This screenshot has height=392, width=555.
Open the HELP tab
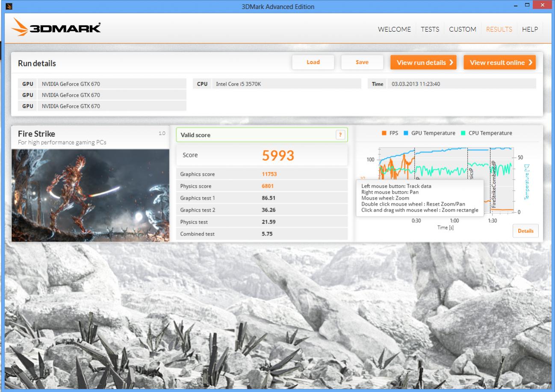(x=530, y=29)
